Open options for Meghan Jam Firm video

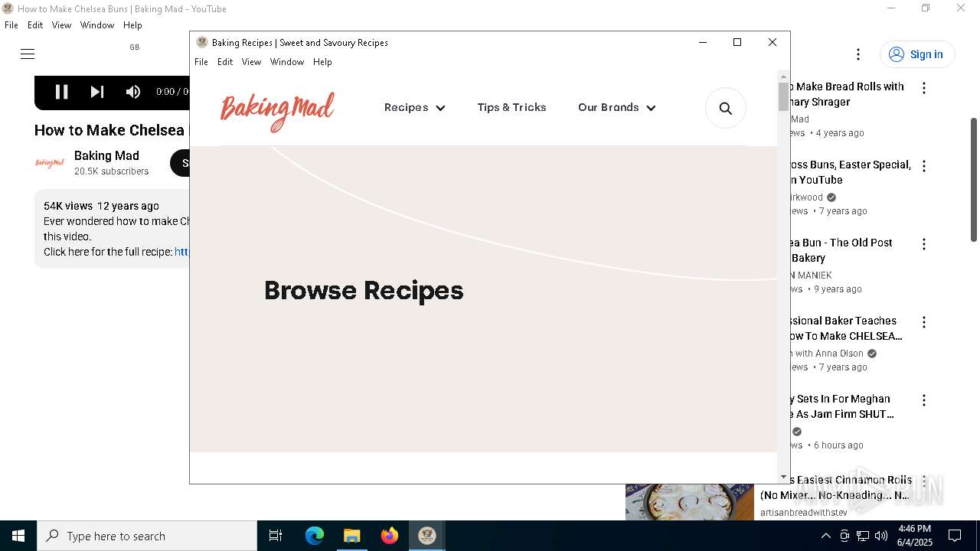tap(924, 400)
